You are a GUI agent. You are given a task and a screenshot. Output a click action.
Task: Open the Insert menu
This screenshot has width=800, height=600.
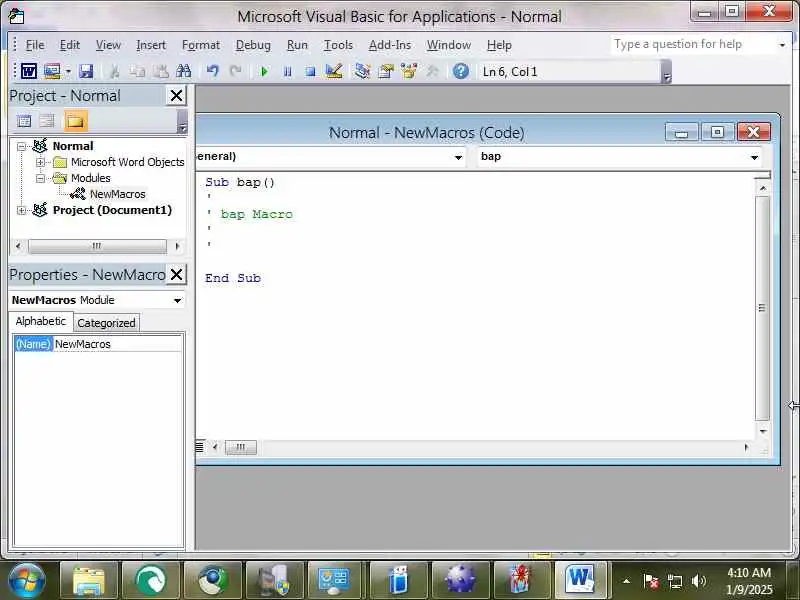(151, 45)
